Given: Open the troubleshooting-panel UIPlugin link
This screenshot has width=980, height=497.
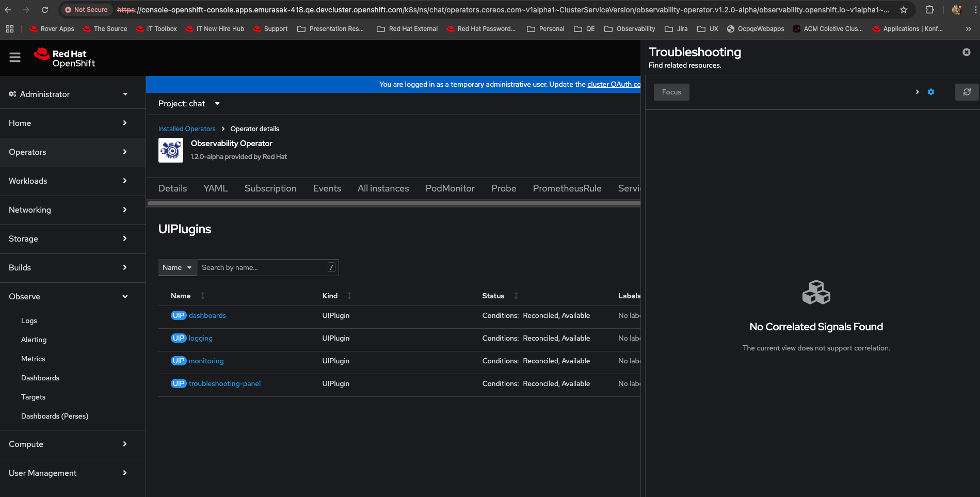Looking at the screenshot, I should click(x=224, y=383).
